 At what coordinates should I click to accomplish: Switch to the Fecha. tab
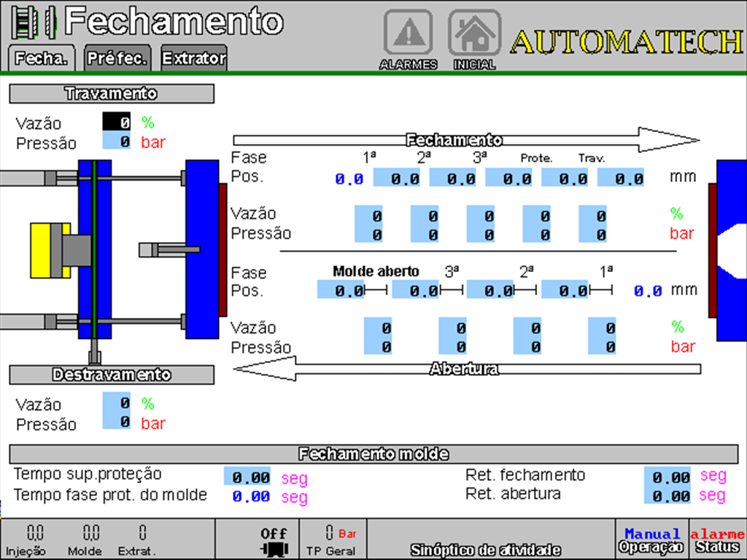(41, 58)
